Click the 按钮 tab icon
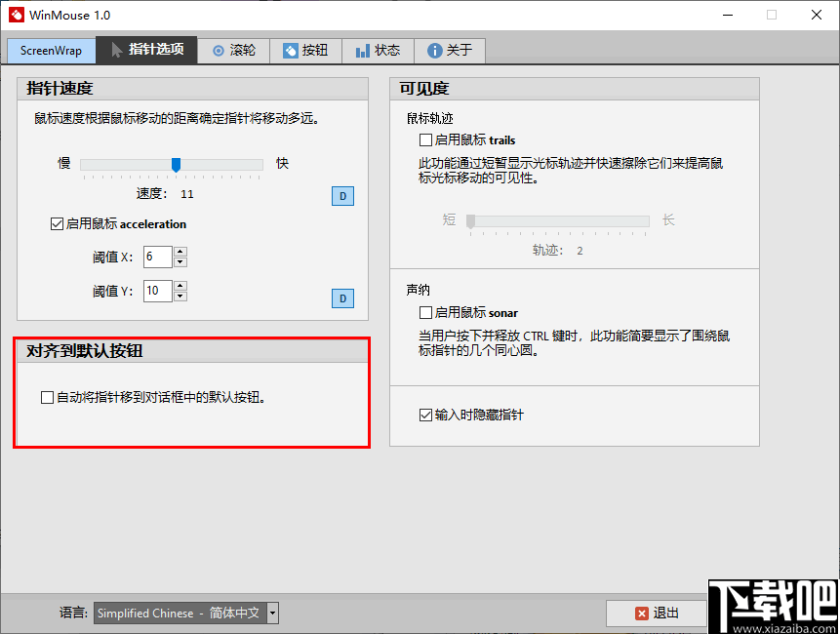The height and width of the screenshot is (634, 840). click(291, 51)
